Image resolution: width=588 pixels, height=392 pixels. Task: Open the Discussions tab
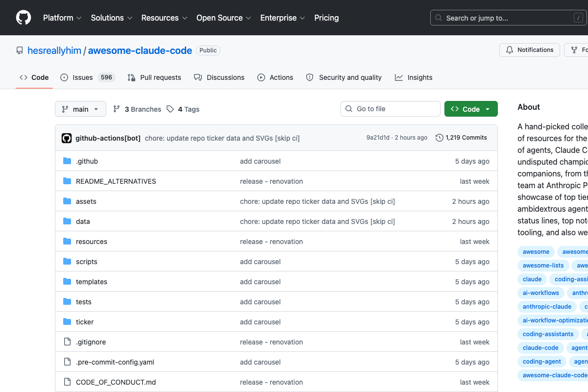219,77
